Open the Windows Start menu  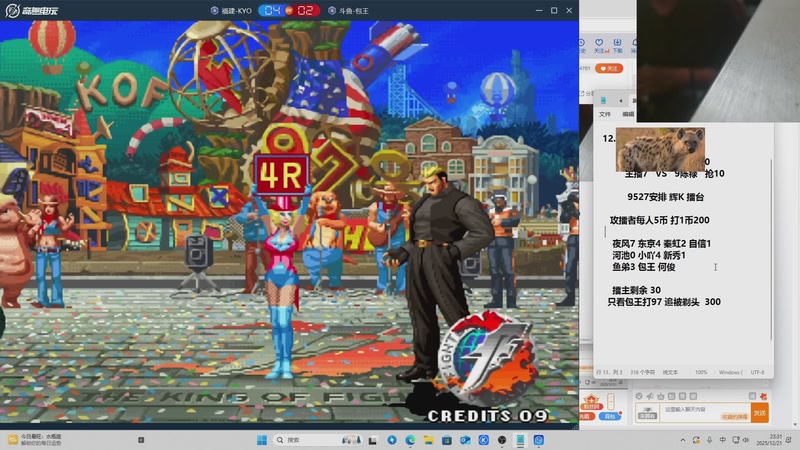click(x=262, y=440)
